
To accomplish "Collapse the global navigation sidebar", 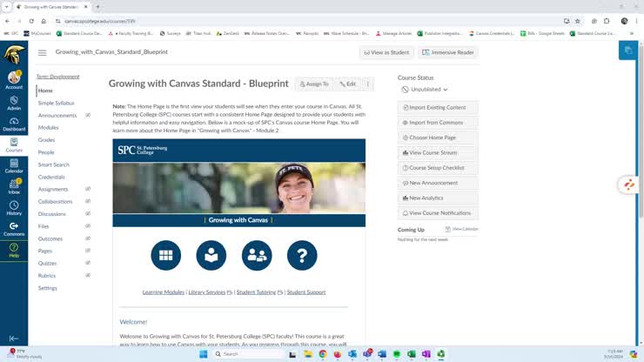I will coord(14,339).
